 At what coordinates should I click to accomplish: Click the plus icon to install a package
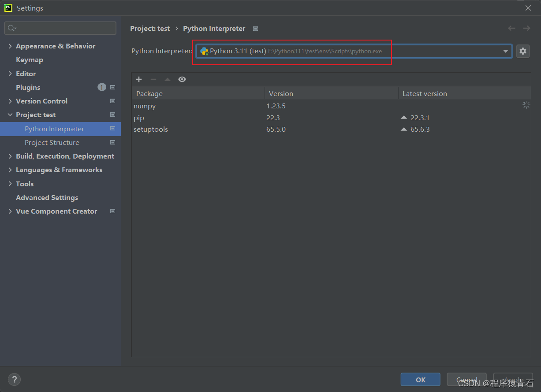click(139, 79)
